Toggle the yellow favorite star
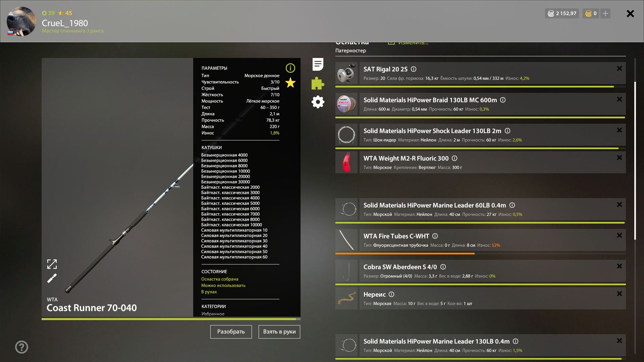This screenshot has width=644, height=362. tap(290, 83)
